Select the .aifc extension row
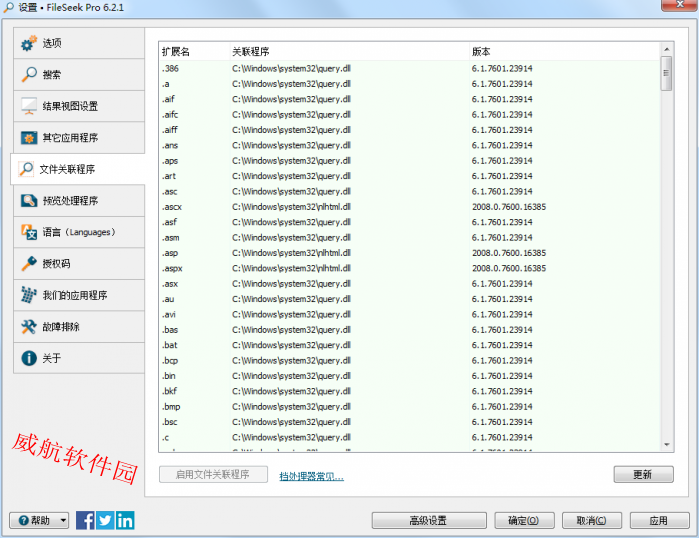Image resolution: width=699 pixels, height=538 pixels. (409, 115)
